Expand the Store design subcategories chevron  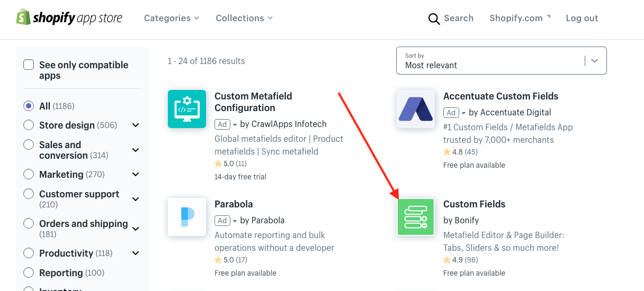tap(136, 125)
